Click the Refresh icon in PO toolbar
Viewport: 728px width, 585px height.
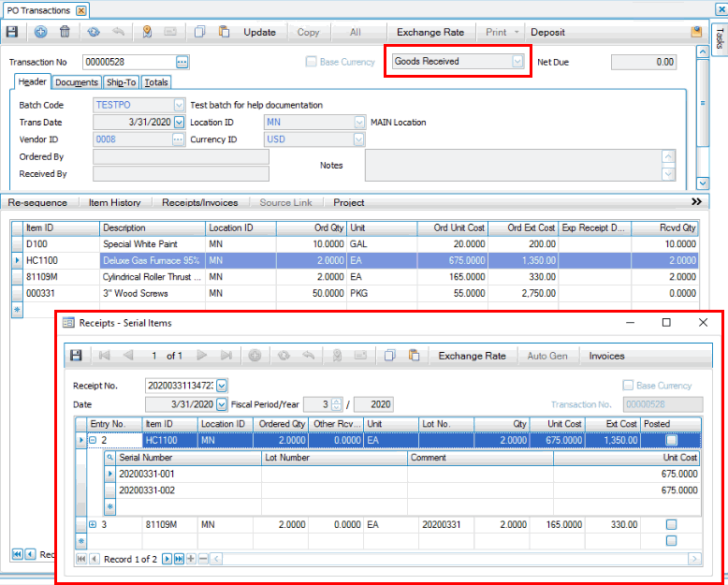click(x=94, y=32)
